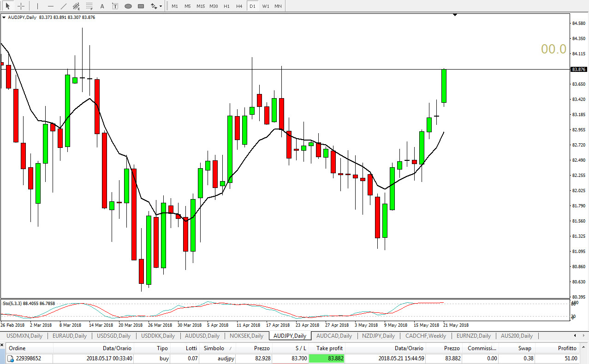Viewport: 589px width, 364px height.
Task: Activate the crosshair tool
Action: [21, 6]
